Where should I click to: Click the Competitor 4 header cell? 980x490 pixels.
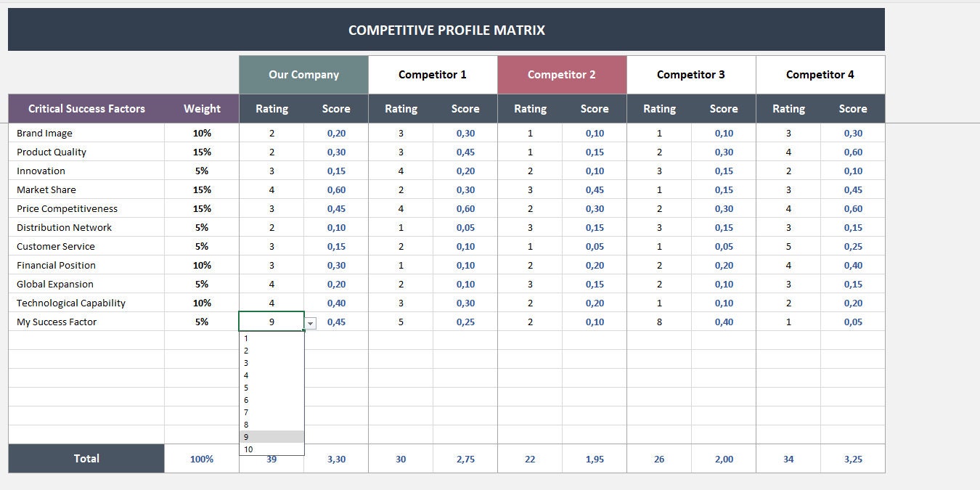click(x=820, y=74)
